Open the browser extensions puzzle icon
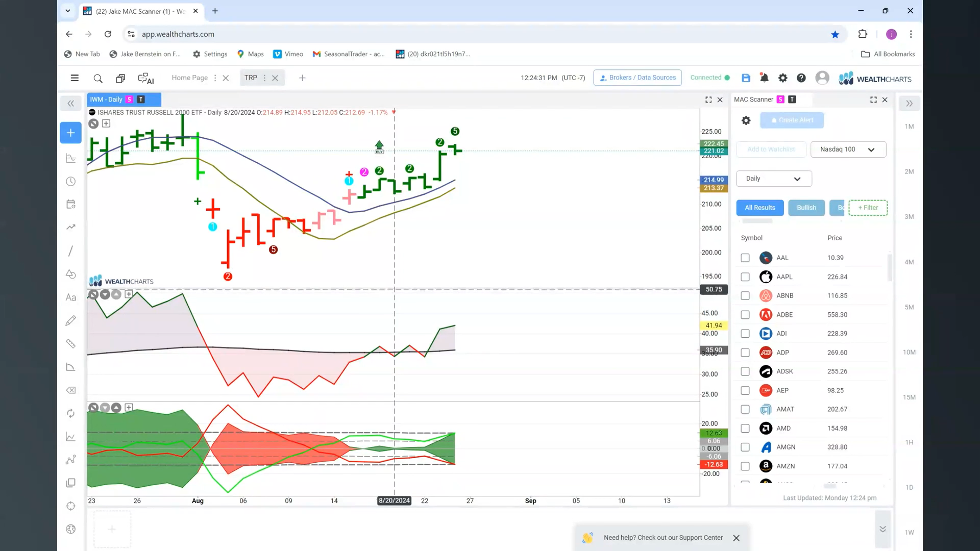 click(863, 34)
